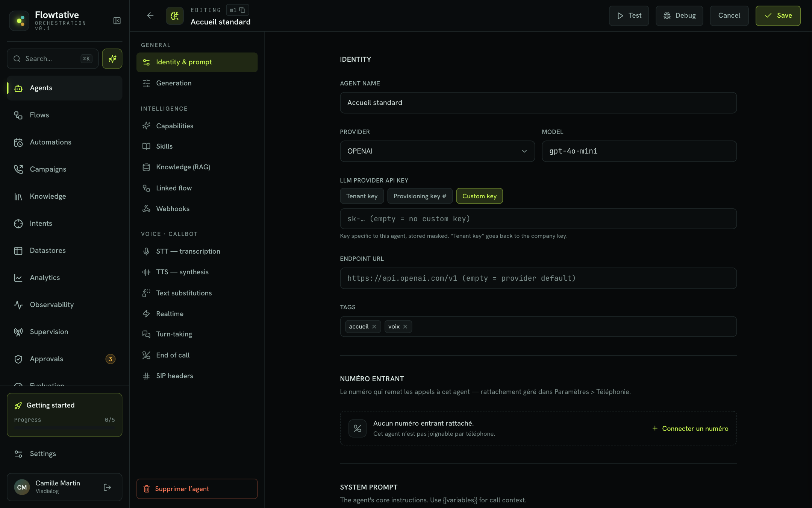Open the Knowledge (RAG) section

197,167
